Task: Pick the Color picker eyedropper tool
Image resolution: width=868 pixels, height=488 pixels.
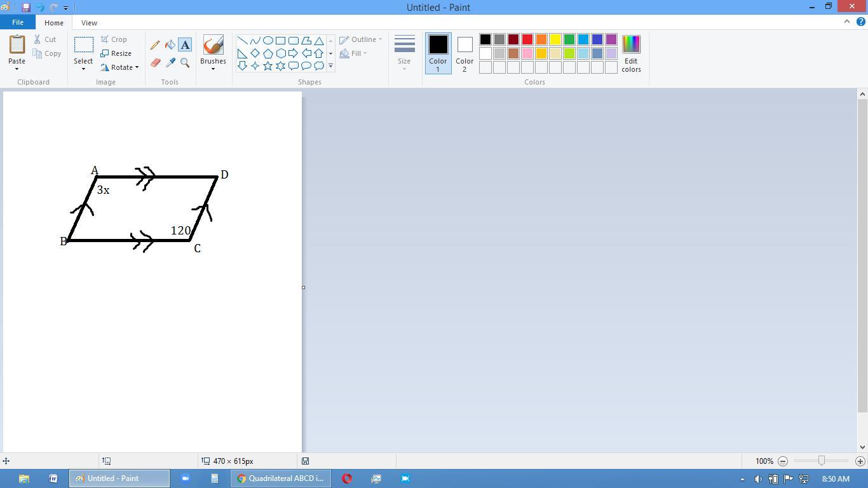Action: click(x=170, y=63)
